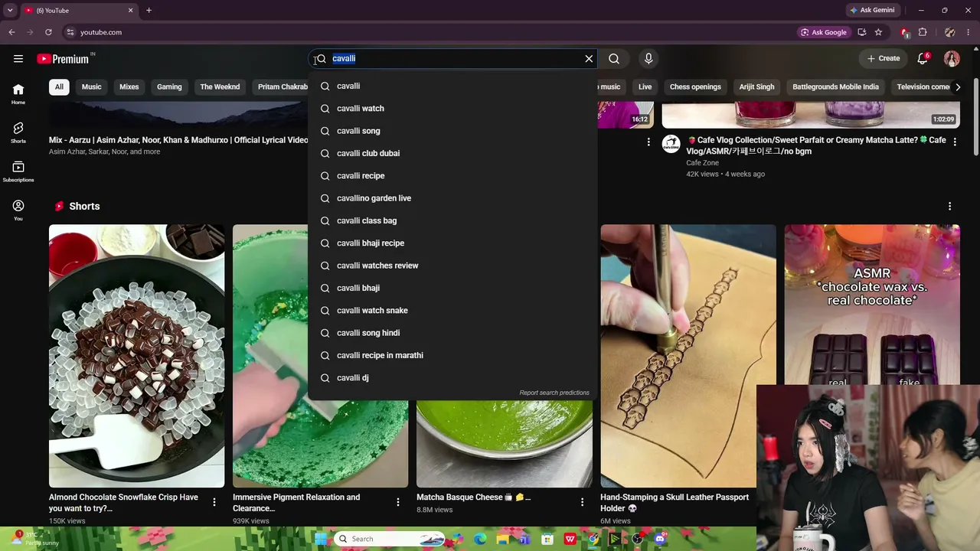Click the install app icon in address bar
Viewport: 980px width, 551px height.
862,32
